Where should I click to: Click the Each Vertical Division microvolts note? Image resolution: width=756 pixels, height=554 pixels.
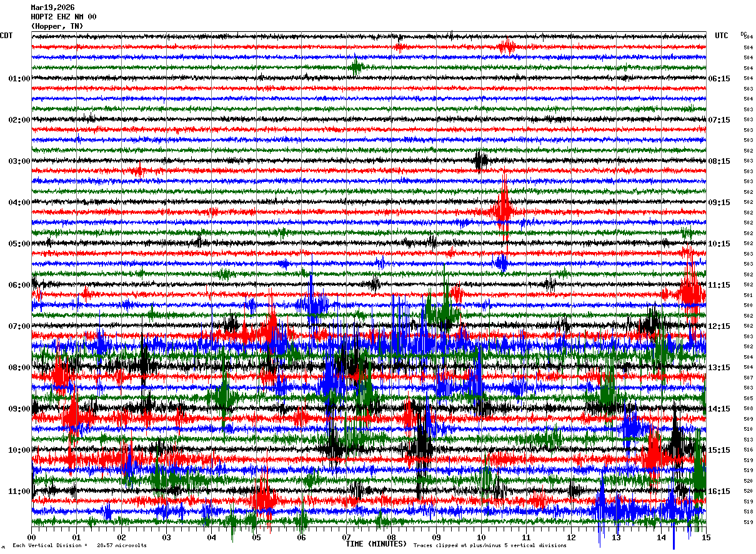pyautogui.click(x=79, y=545)
